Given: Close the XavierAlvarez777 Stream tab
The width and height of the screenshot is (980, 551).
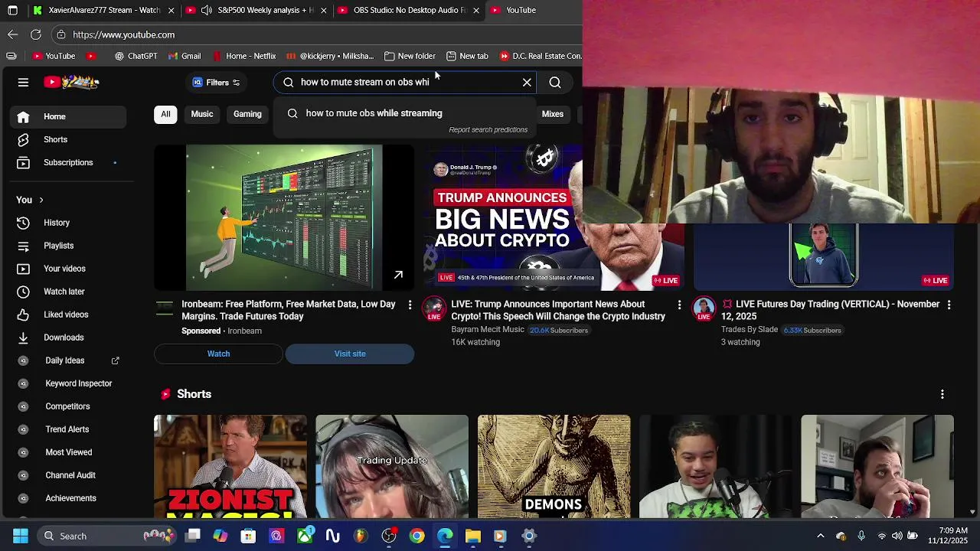Looking at the screenshot, I should (x=171, y=10).
